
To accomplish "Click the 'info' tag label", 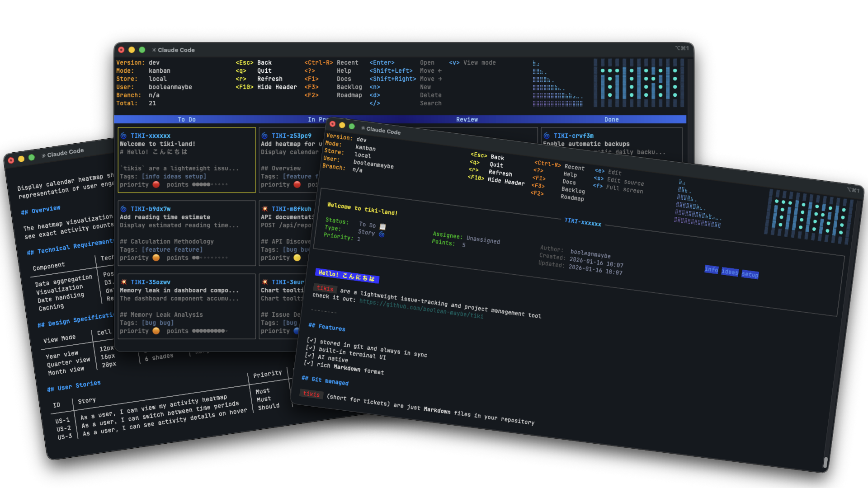I will tap(711, 269).
